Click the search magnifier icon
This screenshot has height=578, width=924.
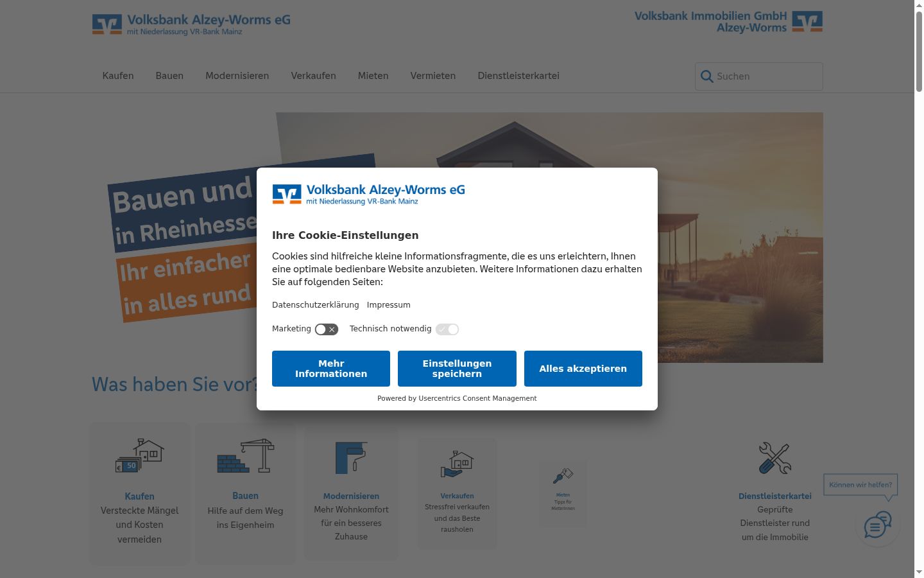[706, 76]
